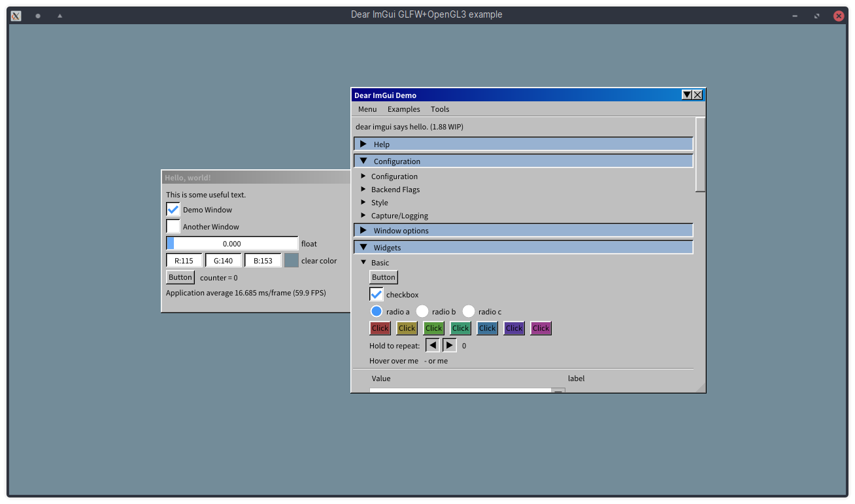855x504 pixels.
Task: Click the round dot titlebar icon
Action: 38,15
